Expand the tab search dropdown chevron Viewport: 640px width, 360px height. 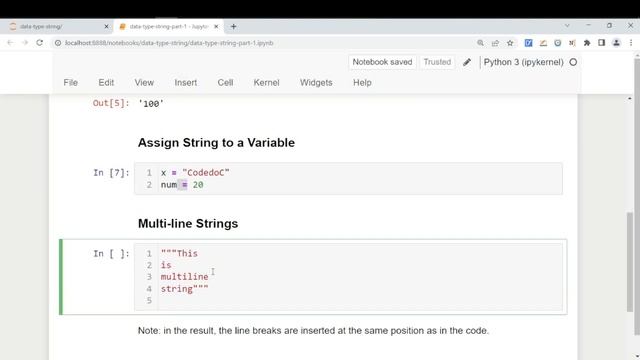(x=567, y=25)
